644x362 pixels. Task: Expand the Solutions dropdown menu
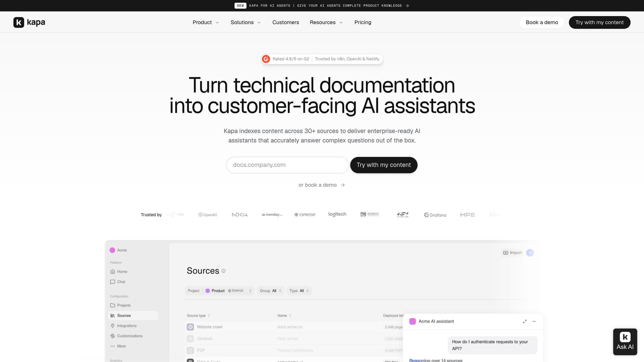246,22
